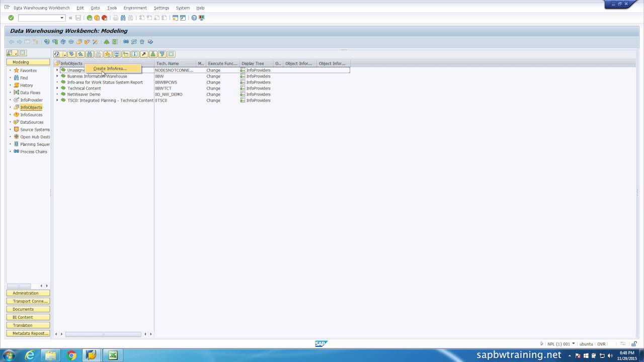Click the Generate Shortcut icon
This screenshot has height=362, width=644.
point(183,18)
